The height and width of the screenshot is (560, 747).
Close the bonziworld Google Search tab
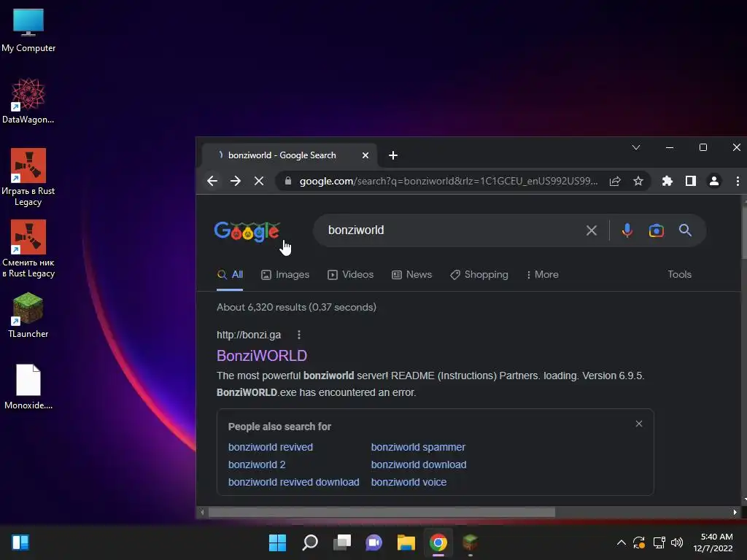(365, 155)
